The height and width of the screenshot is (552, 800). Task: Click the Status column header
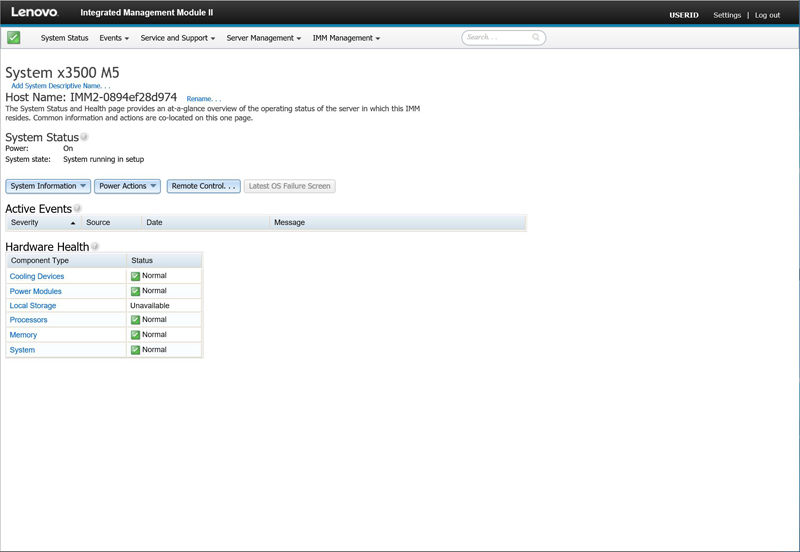click(x=164, y=260)
